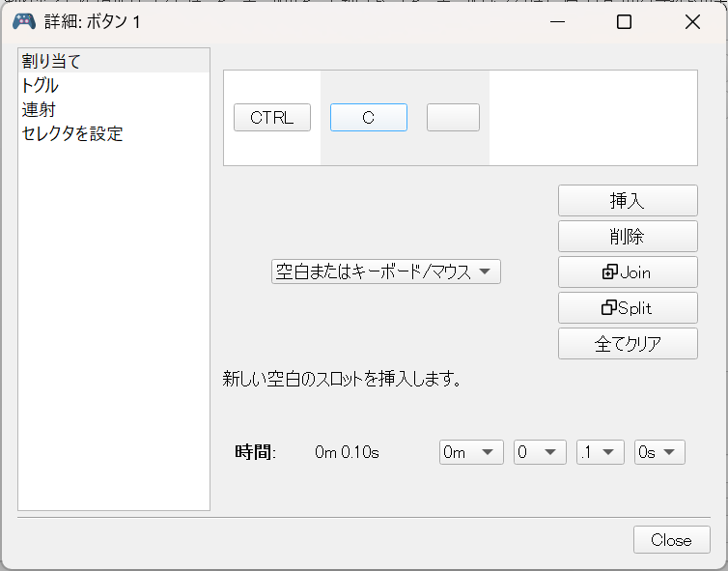Expand the 0s hundredths dropdown
The image size is (728, 571).
pyautogui.click(x=659, y=452)
